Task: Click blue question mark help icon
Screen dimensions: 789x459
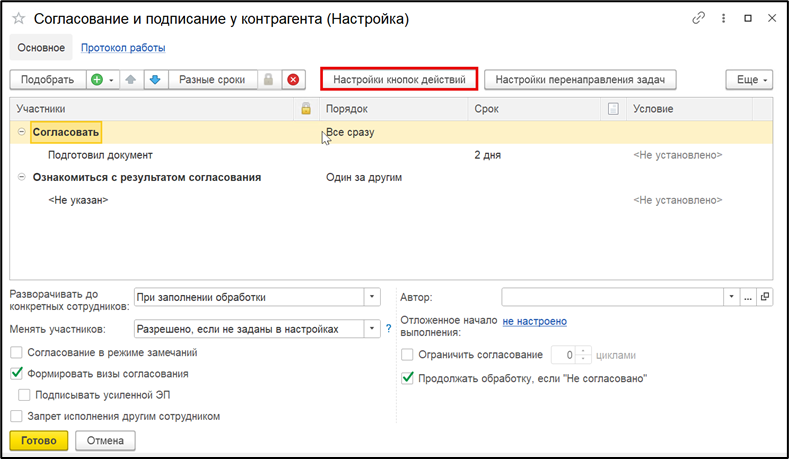Action: pos(388,329)
